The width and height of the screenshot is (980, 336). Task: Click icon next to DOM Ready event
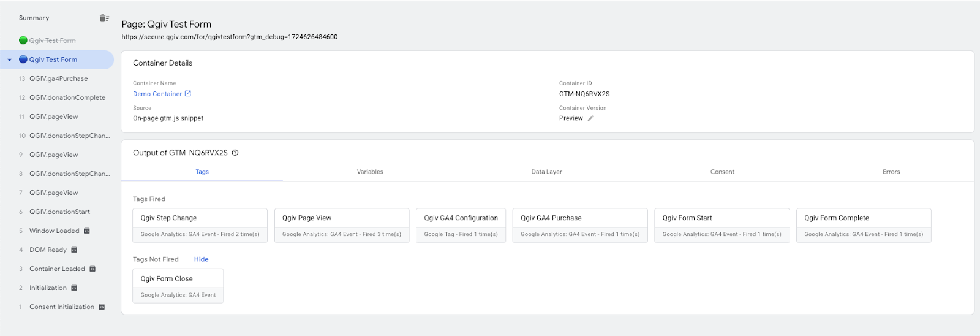74,250
